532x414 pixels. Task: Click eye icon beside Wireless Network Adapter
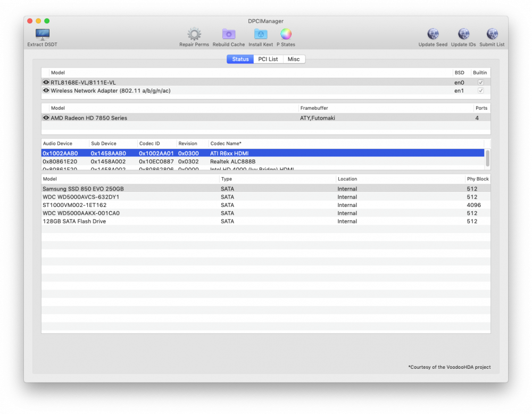46,90
